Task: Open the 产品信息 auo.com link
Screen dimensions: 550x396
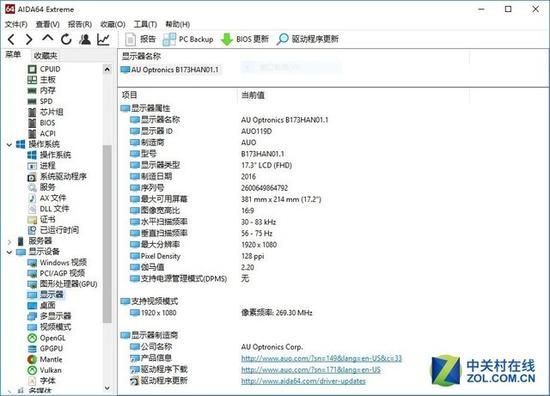Action: 321,358
